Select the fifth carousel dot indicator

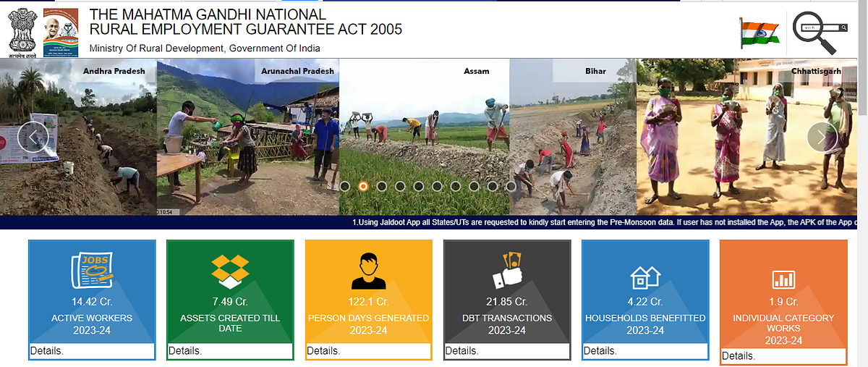click(x=419, y=186)
